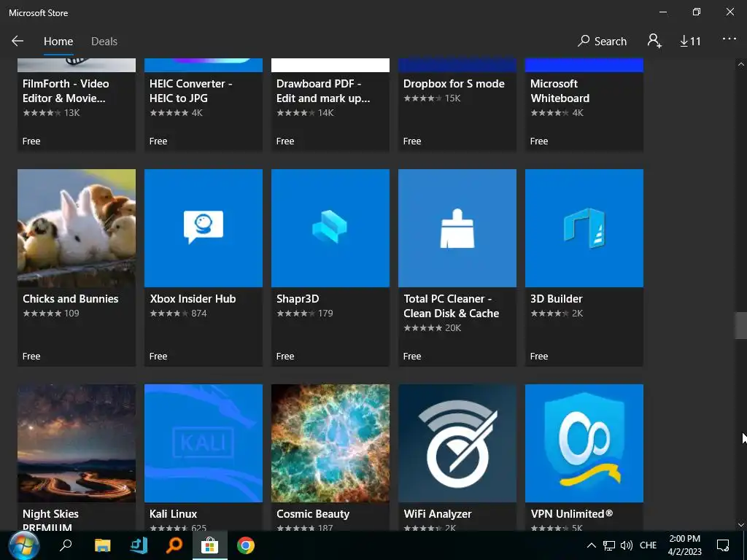Click Total PC Cleaner 20K rating
Image resolution: width=747 pixels, height=560 pixels.
pos(432,327)
